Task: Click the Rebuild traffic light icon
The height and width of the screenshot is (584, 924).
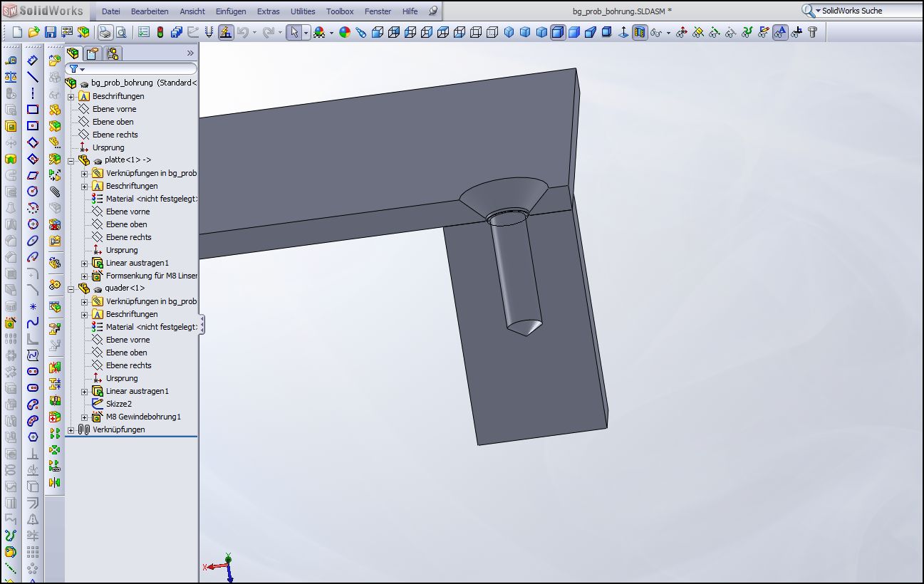Action: (x=160, y=32)
